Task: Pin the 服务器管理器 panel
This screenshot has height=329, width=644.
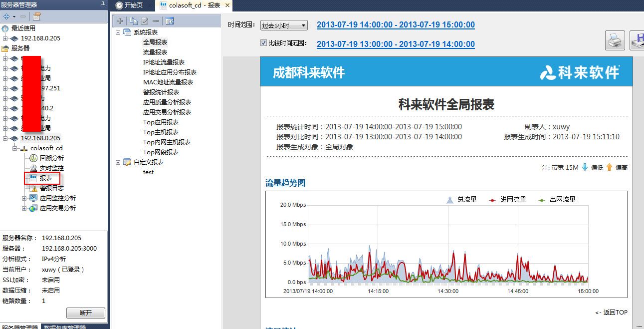Action: coord(103,4)
